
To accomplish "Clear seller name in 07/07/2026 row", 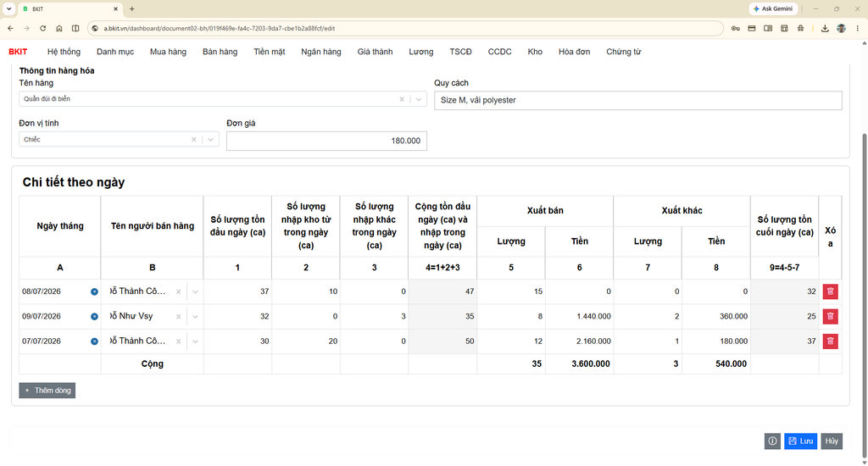I will (178, 341).
